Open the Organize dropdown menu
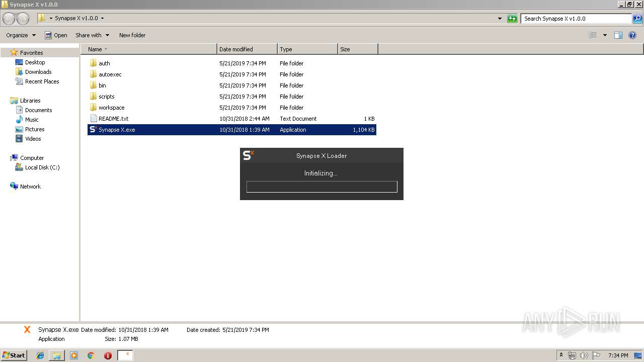 (21, 35)
